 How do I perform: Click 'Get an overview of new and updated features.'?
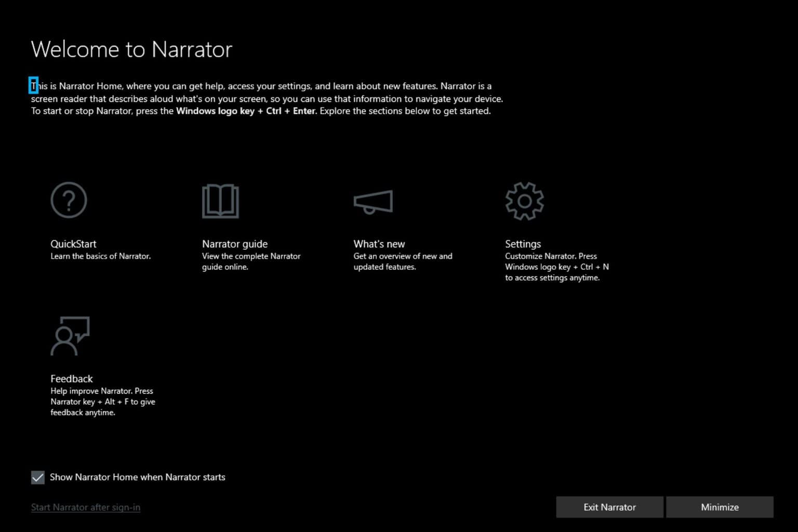[403, 261]
